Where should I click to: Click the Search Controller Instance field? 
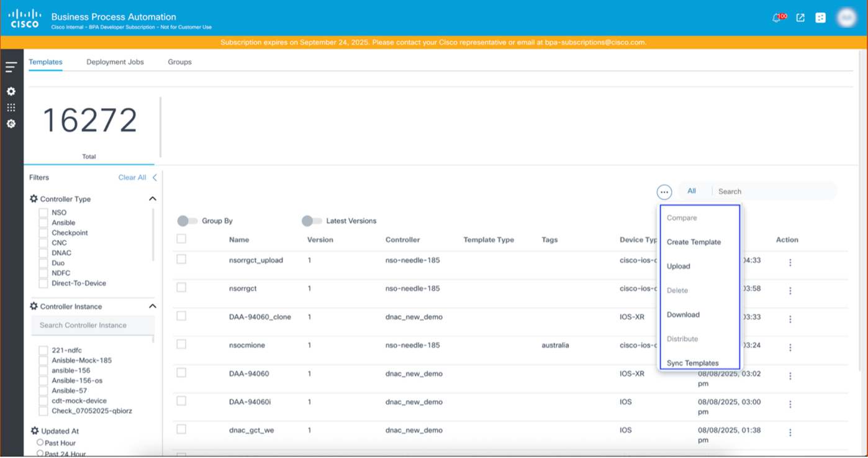click(93, 325)
